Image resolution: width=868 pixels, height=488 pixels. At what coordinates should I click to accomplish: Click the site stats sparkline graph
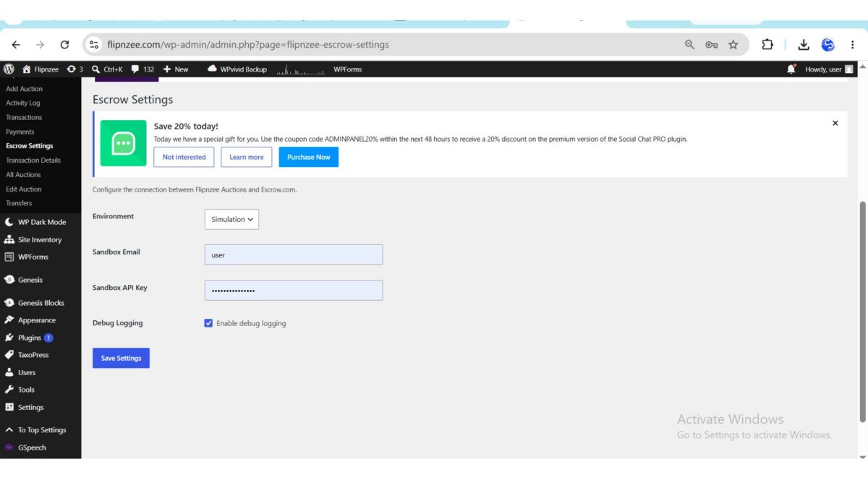(301, 69)
